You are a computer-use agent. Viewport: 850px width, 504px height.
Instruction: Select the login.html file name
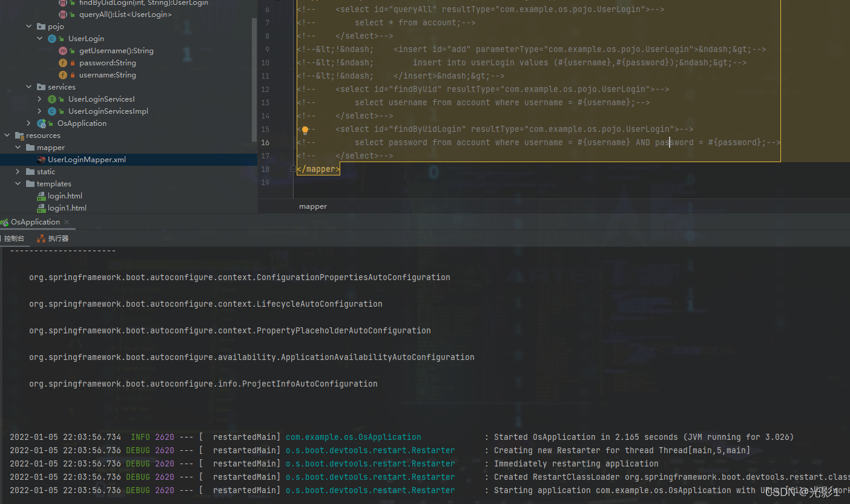65,196
